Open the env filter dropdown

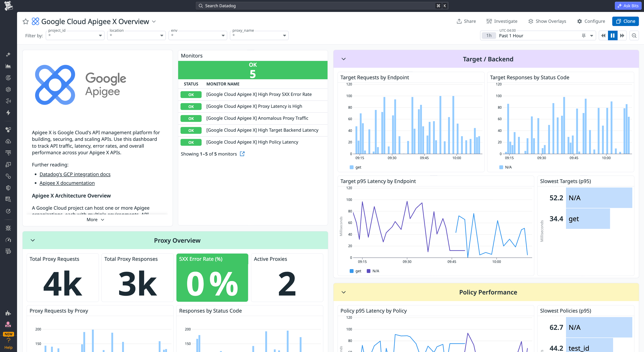[198, 36]
